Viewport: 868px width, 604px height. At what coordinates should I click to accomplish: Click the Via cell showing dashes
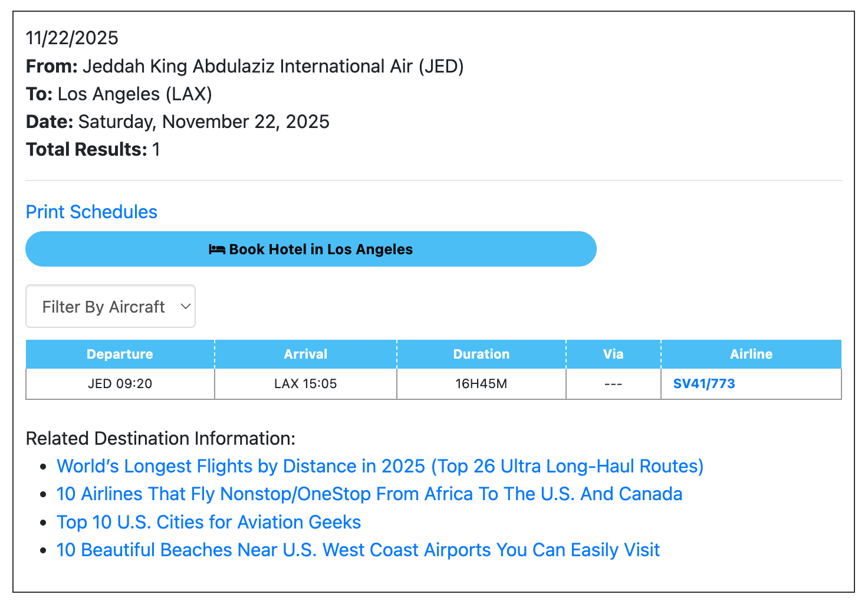click(613, 384)
